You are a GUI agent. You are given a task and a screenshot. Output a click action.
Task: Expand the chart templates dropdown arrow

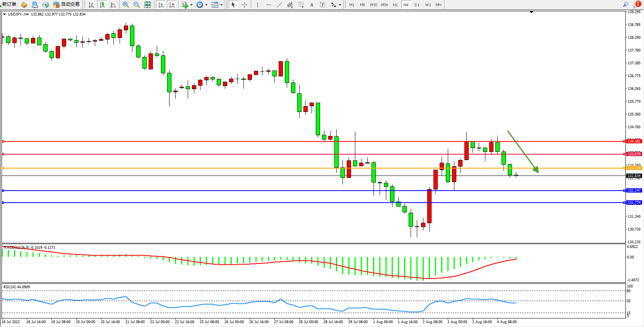[221, 5]
